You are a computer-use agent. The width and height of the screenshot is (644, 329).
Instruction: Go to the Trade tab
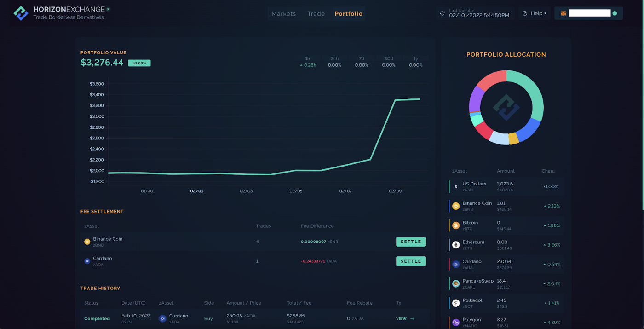coord(316,14)
